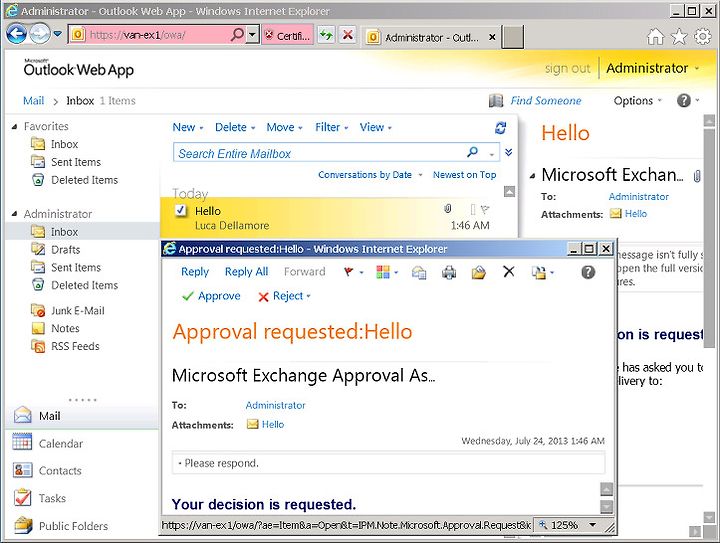
Task: Open Drafts folder under Administrator
Action: point(65,250)
